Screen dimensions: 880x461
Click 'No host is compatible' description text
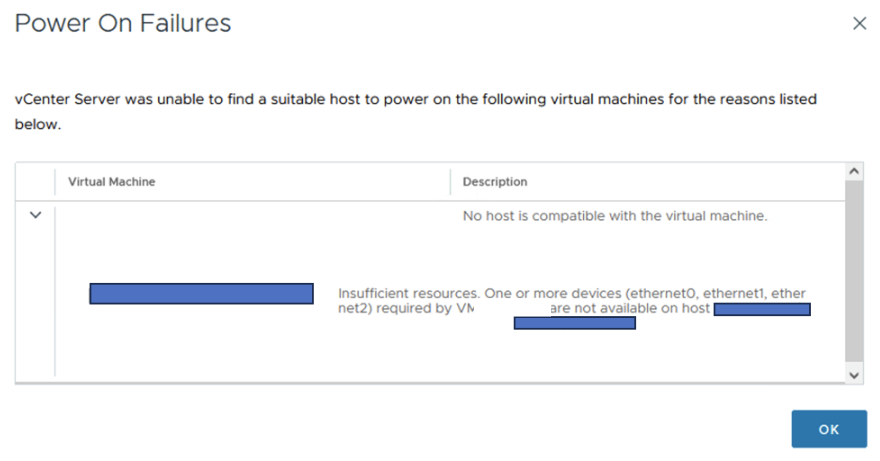point(615,216)
